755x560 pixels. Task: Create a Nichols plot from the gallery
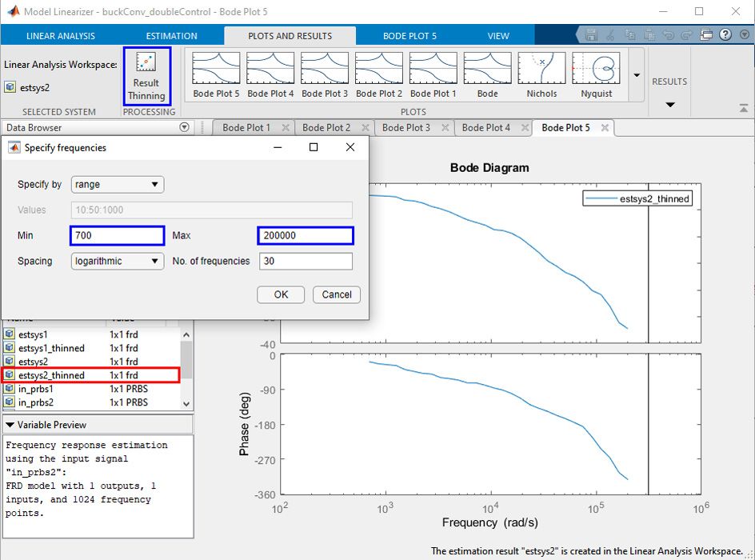[x=541, y=70]
